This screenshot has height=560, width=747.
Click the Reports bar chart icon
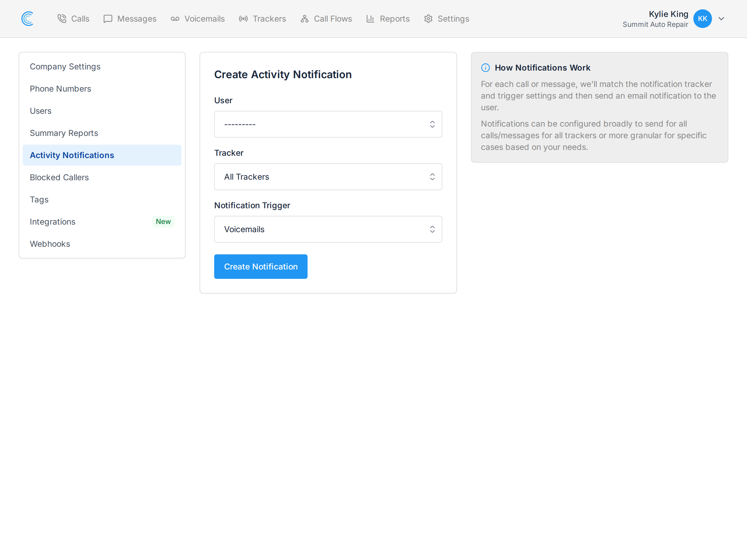point(371,19)
